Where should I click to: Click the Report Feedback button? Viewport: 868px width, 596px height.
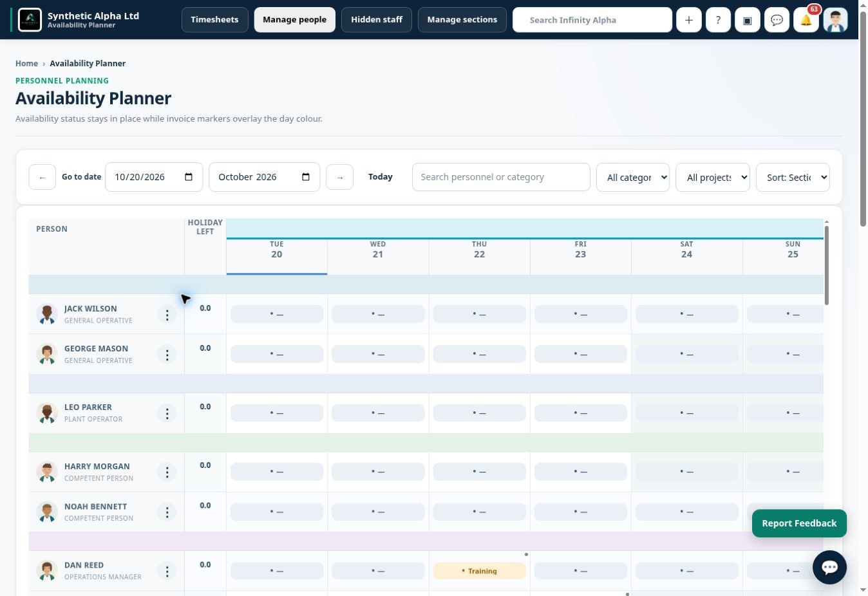799,523
